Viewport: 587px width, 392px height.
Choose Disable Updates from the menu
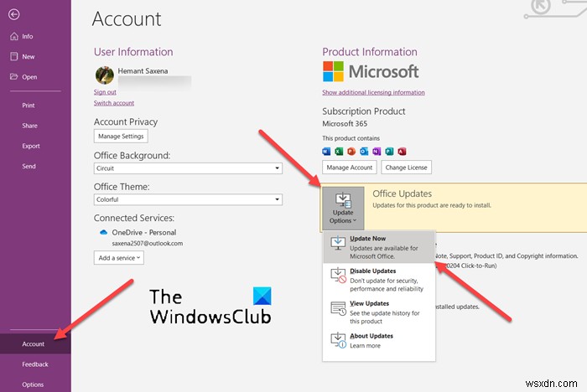click(x=379, y=280)
